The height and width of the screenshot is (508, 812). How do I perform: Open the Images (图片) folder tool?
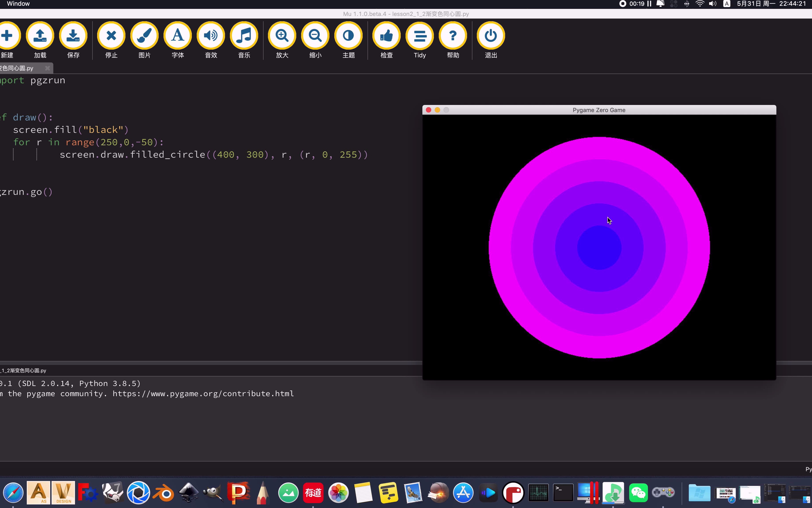144,36
